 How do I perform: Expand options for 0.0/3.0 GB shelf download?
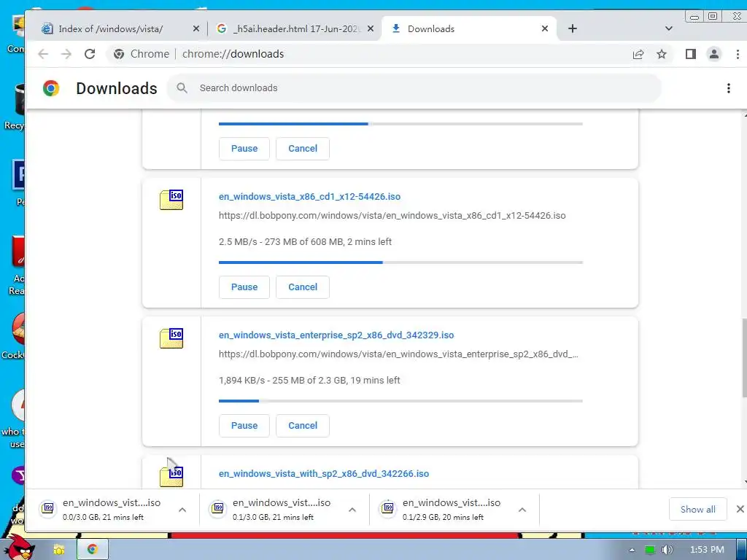182,510
